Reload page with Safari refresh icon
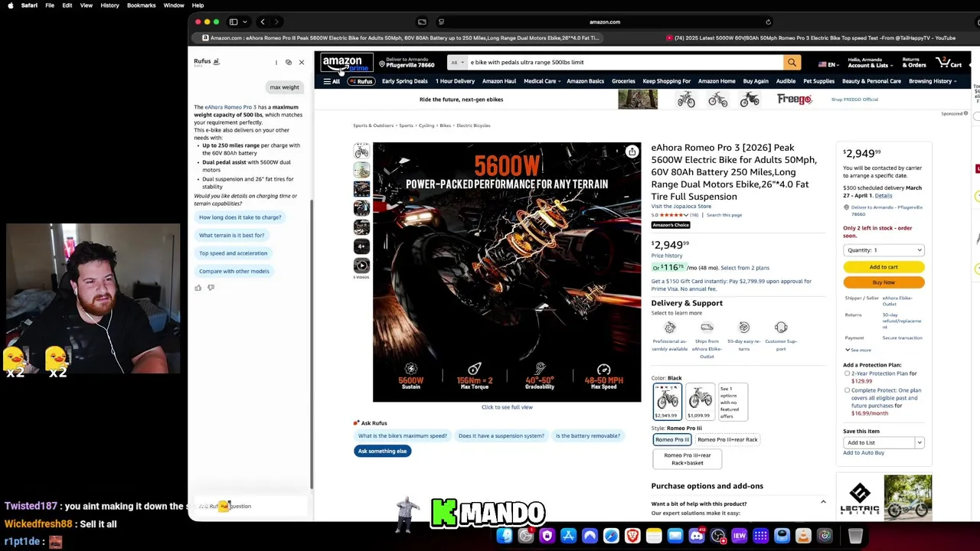Viewport: 980px width, 551px height. [768, 22]
